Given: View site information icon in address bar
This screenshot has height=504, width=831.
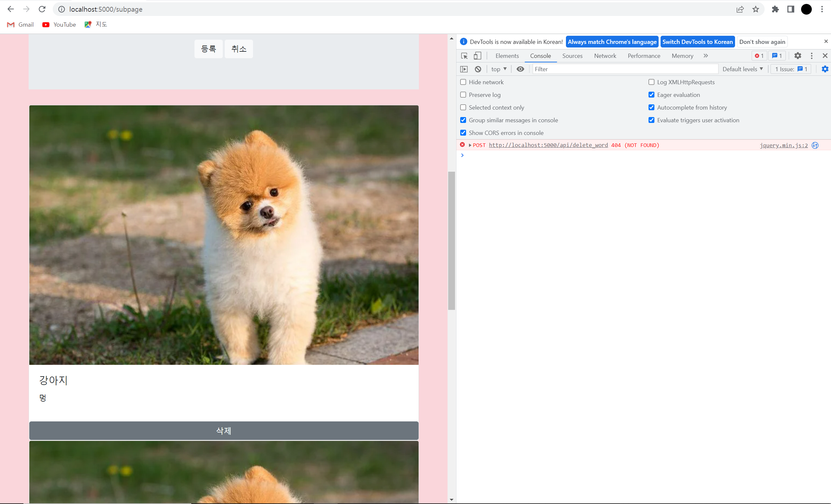Looking at the screenshot, I should click(x=62, y=9).
